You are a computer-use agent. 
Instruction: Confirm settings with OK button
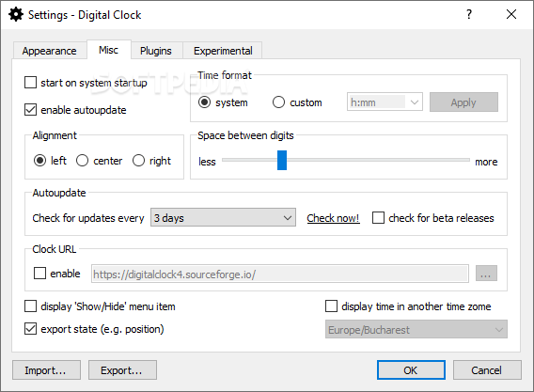[411, 370]
